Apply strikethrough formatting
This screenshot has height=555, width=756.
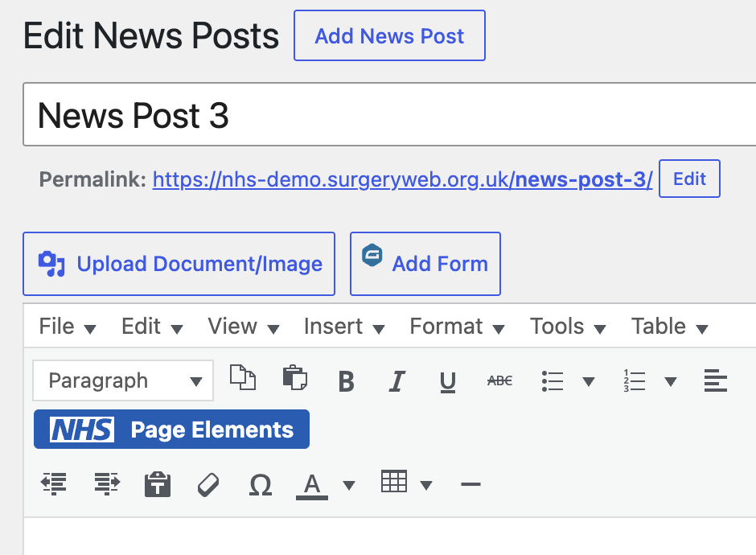click(x=499, y=381)
